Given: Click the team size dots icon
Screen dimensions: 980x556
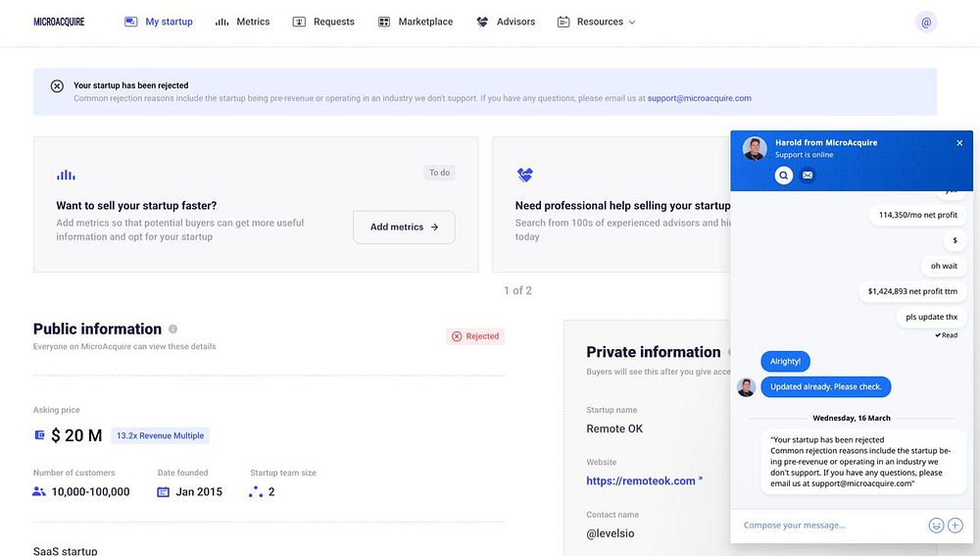Looking at the screenshot, I should pos(255,492).
